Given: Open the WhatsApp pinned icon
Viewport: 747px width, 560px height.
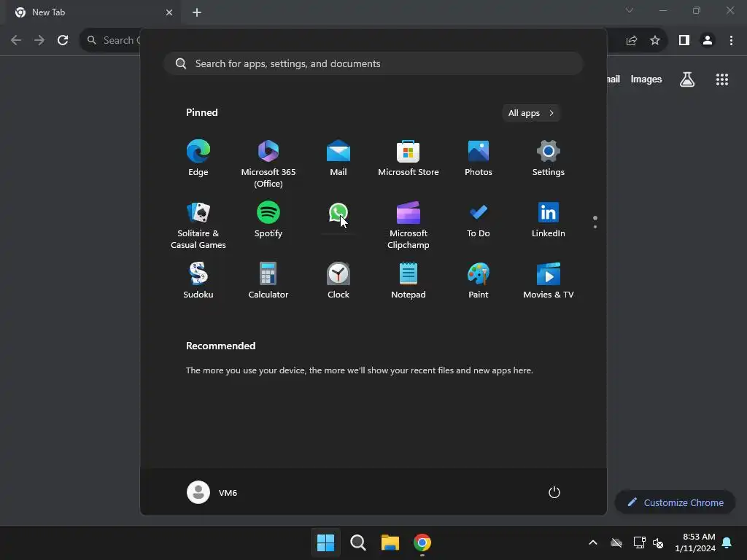Looking at the screenshot, I should (x=338, y=213).
